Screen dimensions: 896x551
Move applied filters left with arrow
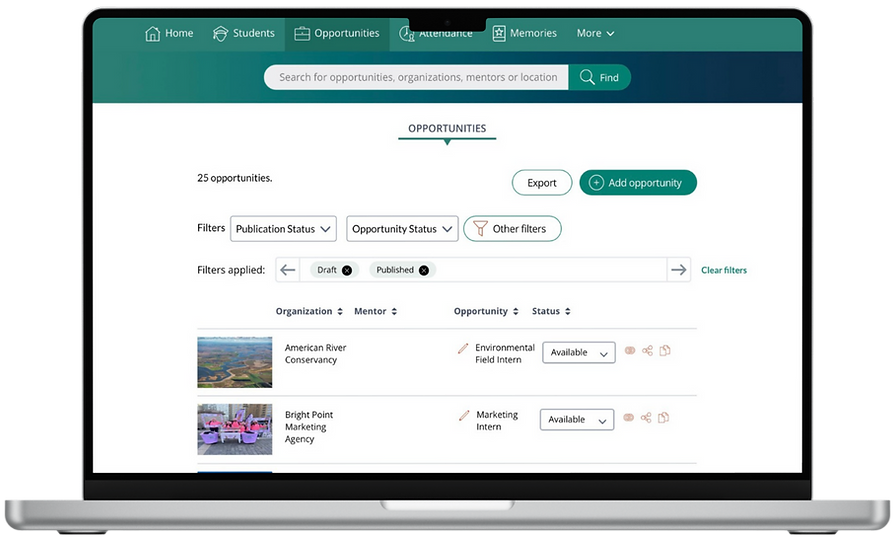[288, 270]
